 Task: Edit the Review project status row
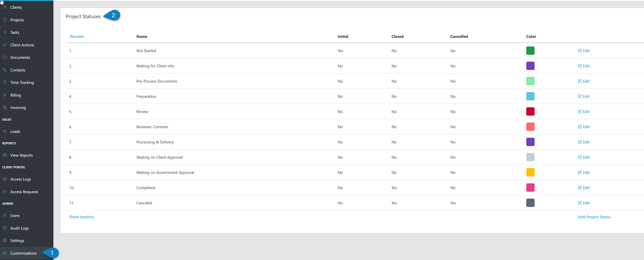click(584, 111)
